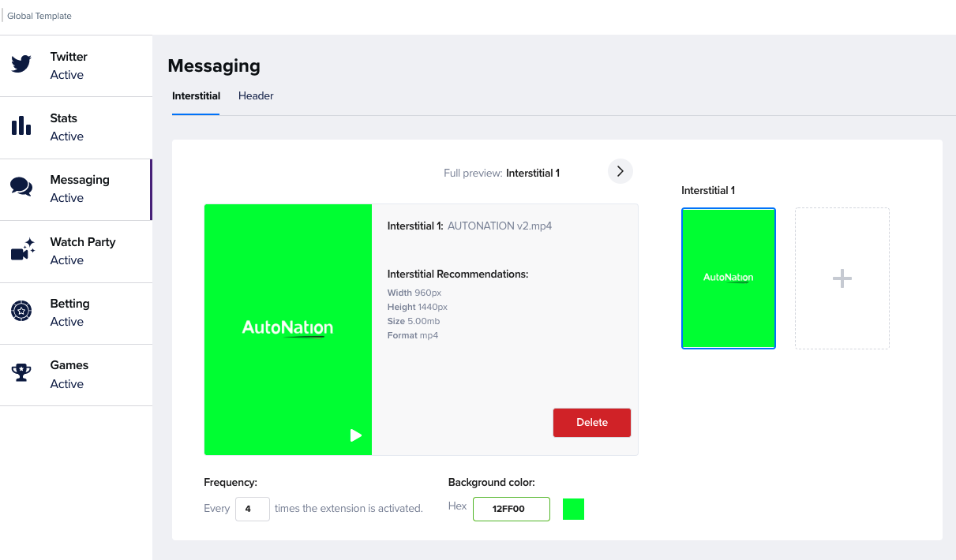Click the Messaging chat bubbles icon

tap(21, 187)
